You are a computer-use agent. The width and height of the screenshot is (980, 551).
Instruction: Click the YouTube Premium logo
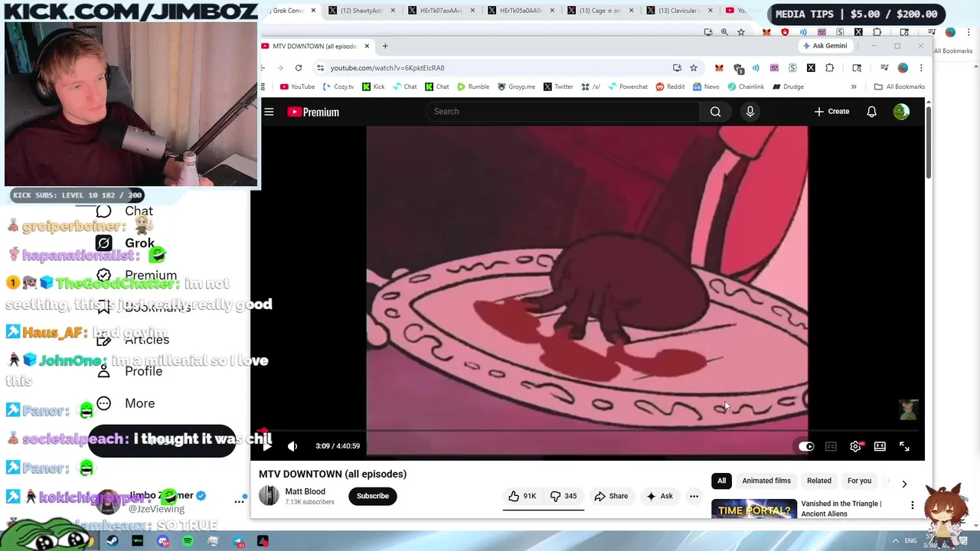(313, 112)
